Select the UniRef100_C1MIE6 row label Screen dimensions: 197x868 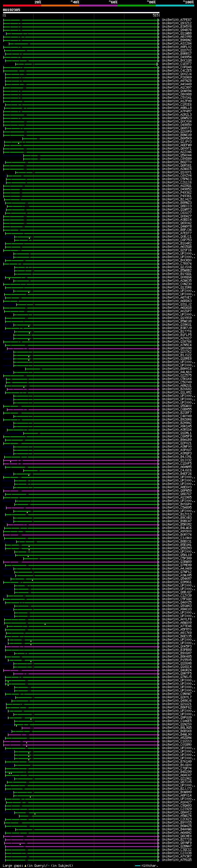(x=177, y=104)
